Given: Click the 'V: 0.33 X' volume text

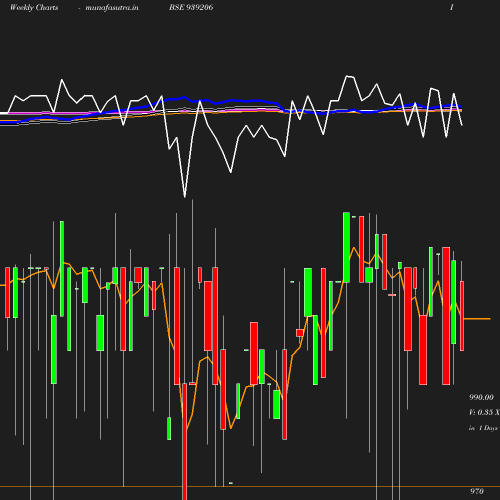Looking at the screenshot, I should click(484, 412).
